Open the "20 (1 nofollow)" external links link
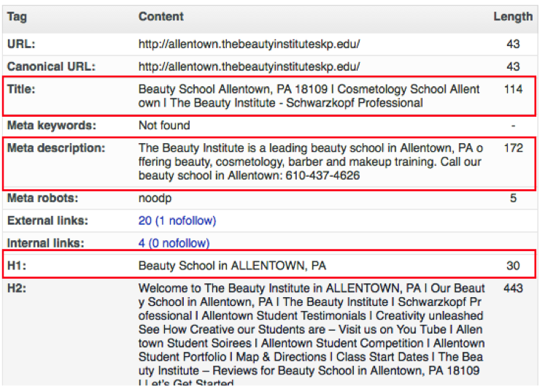Viewport: 545px width, 392px height. coord(177,220)
